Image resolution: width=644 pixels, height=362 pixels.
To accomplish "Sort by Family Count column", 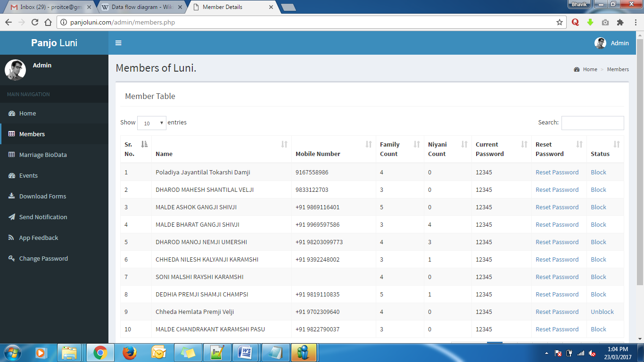I will pyautogui.click(x=400, y=149).
